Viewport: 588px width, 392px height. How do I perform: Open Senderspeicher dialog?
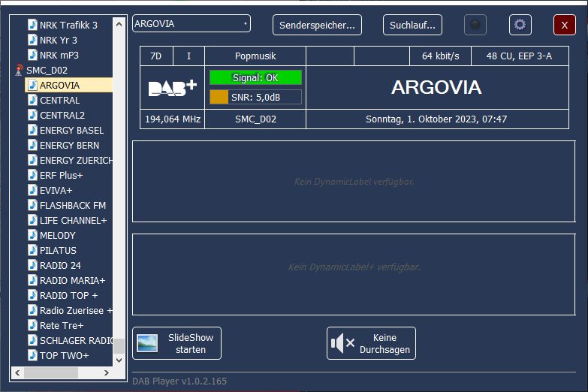[x=317, y=25]
